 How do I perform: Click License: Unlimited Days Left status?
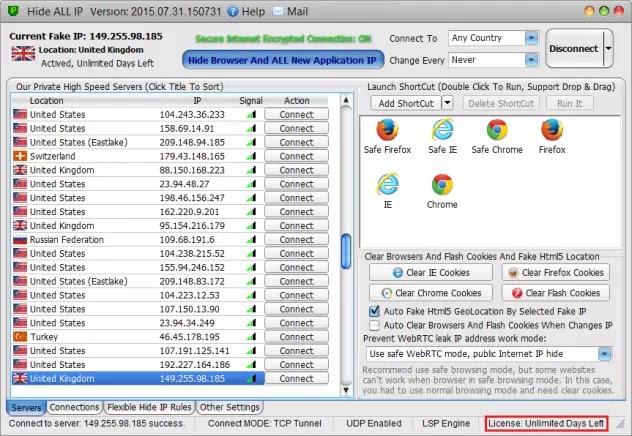[x=546, y=424]
